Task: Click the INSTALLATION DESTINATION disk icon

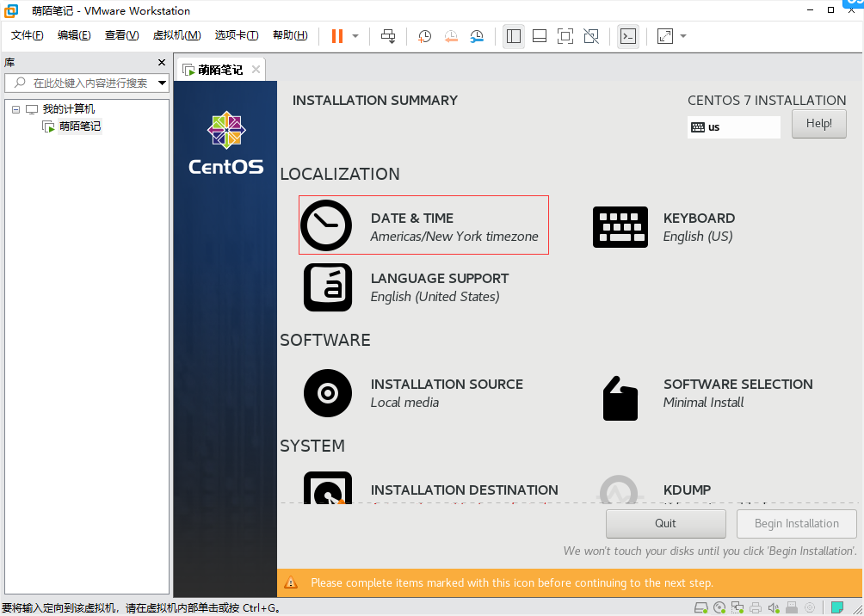Action: 328,487
